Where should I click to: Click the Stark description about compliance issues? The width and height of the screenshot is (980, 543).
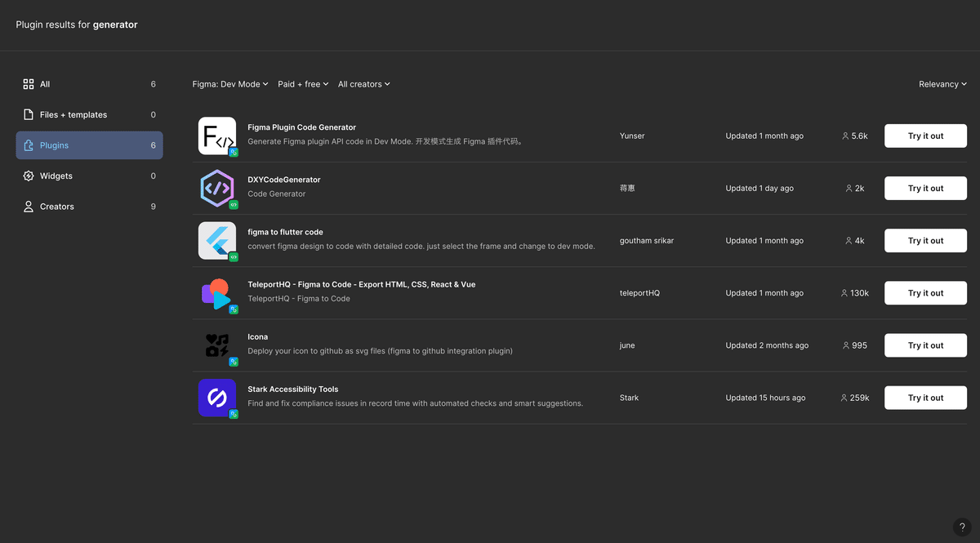point(415,403)
